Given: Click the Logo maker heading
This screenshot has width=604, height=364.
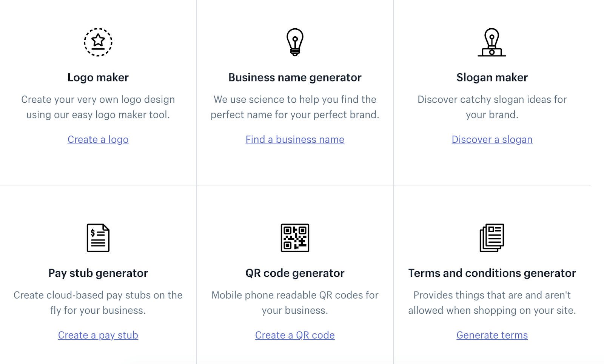Looking at the screenshot, I should (x=98, y=77).
